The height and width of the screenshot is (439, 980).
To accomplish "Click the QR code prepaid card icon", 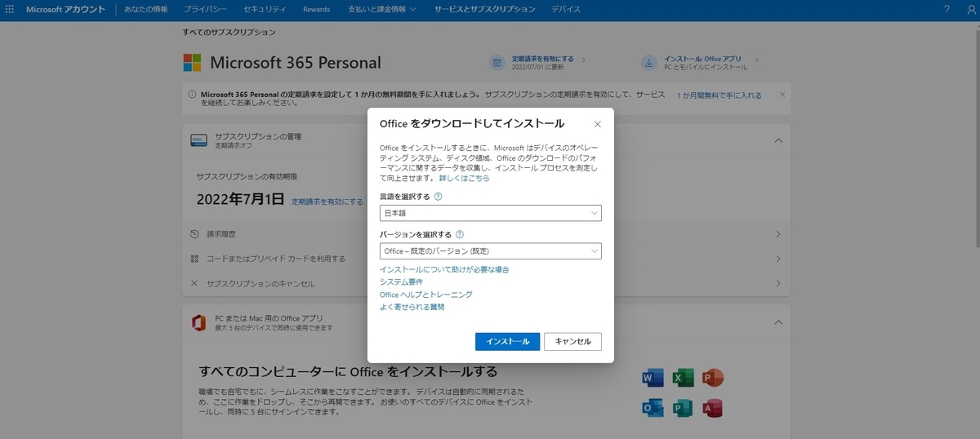I will click(194, 259).
